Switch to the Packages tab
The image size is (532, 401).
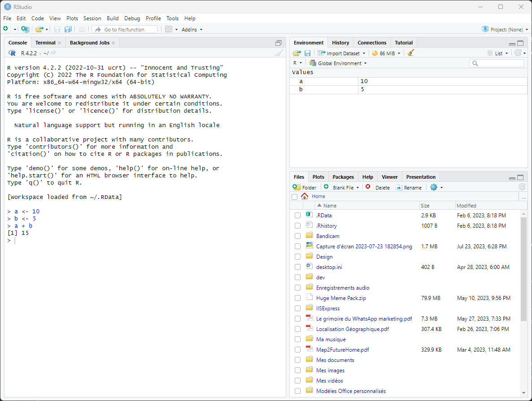343,177
